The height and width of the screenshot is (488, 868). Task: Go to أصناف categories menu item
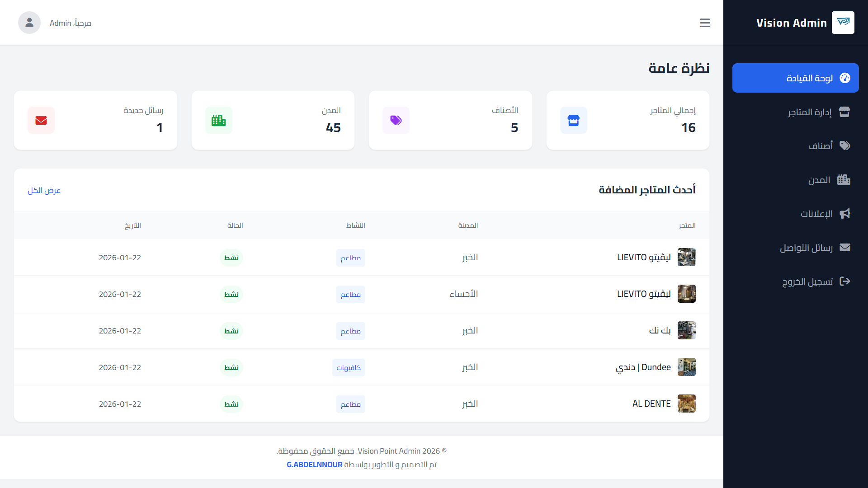click(820, 146)
